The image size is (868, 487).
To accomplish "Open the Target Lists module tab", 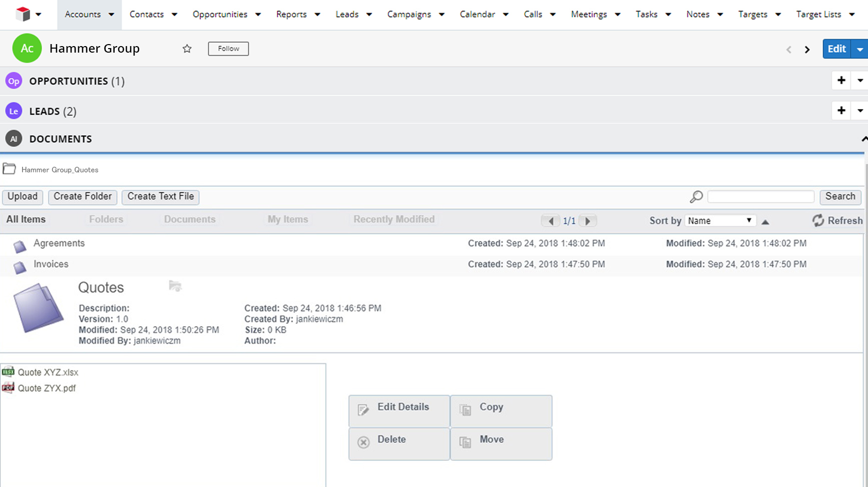I will tap(819, 15).
